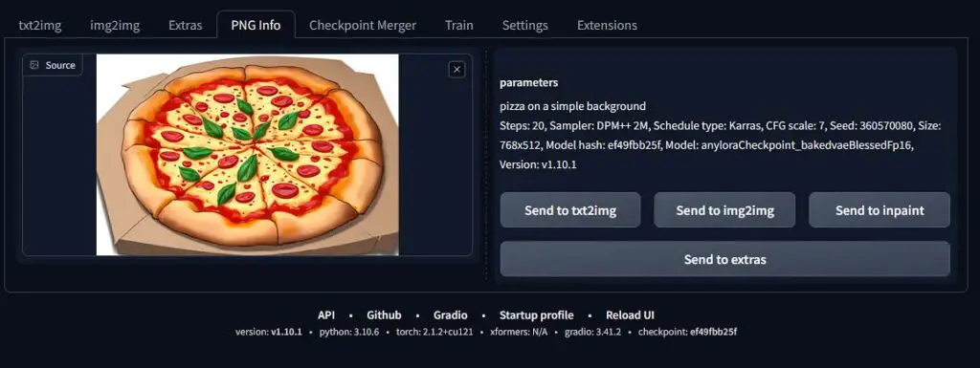Click the python: 3.10.6 footer entry
The width and height of the screenshot is (980, 368).
coord(348,332)
